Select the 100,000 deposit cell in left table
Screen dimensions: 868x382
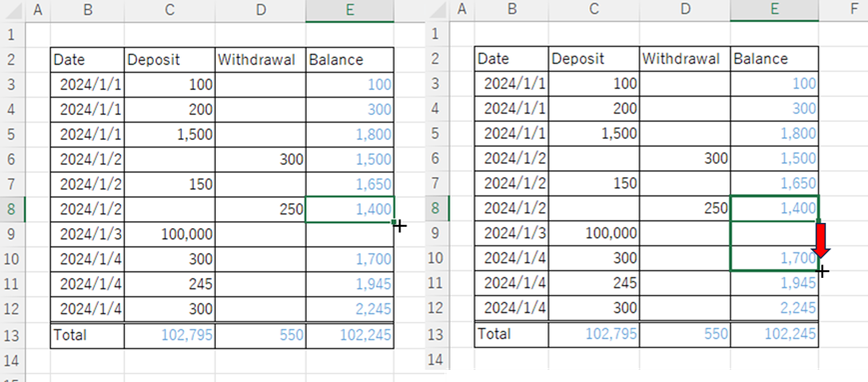pos(170,235)
